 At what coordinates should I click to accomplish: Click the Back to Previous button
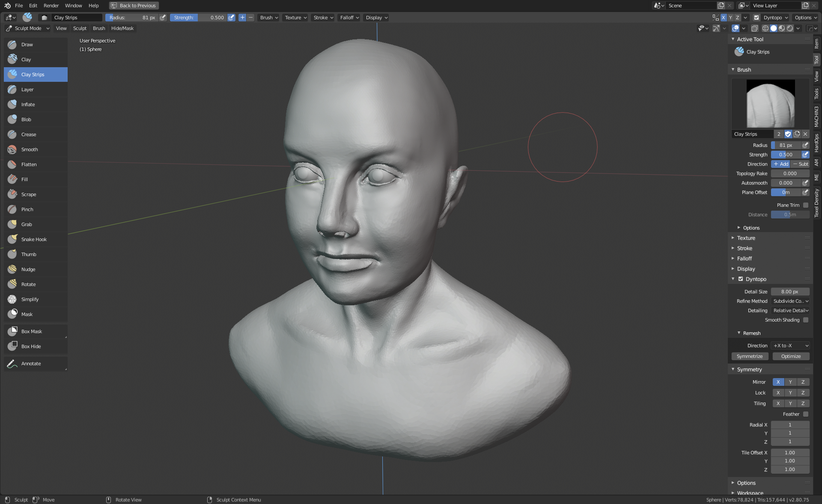[134, 6]
